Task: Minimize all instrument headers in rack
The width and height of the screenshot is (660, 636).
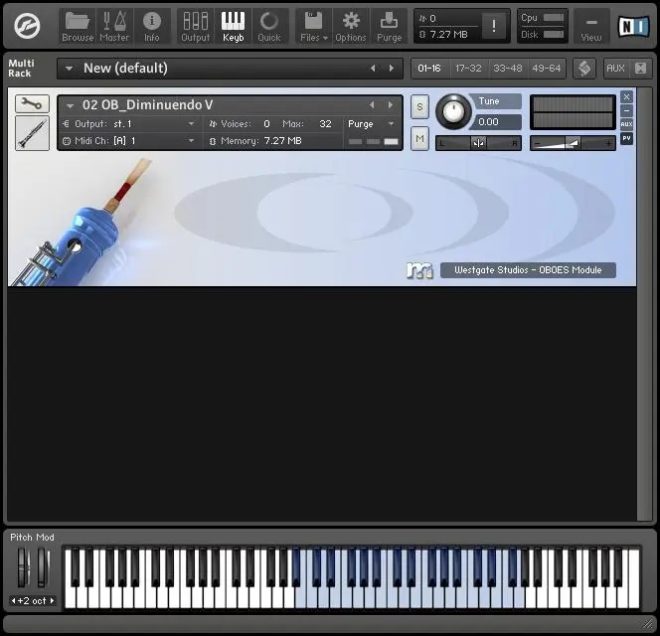Action: 641,68
